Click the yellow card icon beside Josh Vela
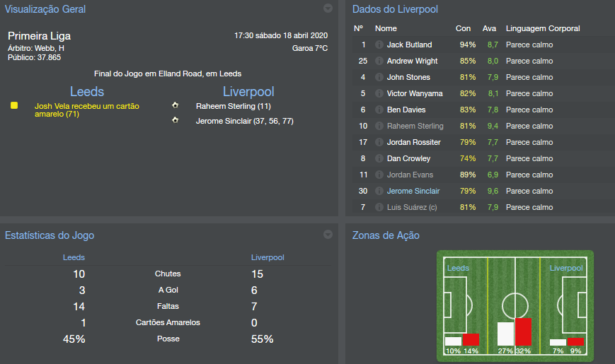The image size is (615, 364). click(14, 105)
